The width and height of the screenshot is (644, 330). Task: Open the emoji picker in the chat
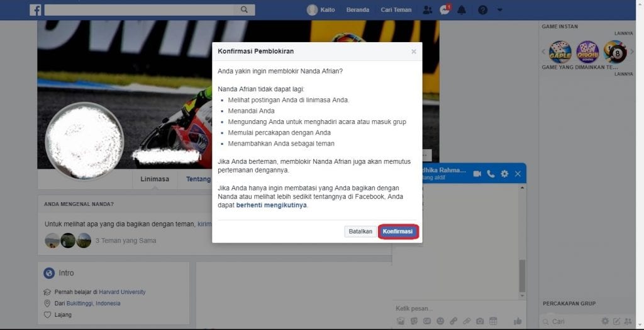click(440, 321)
